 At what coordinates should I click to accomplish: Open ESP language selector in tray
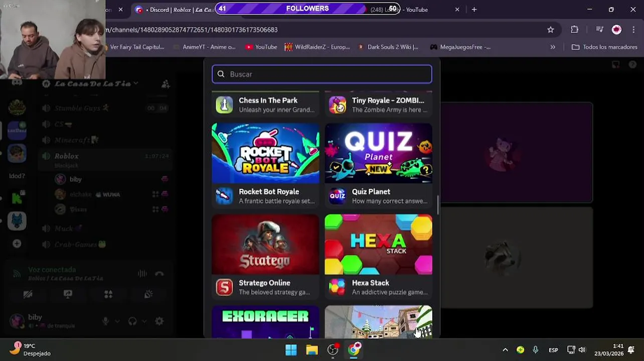tap(553, 350)
